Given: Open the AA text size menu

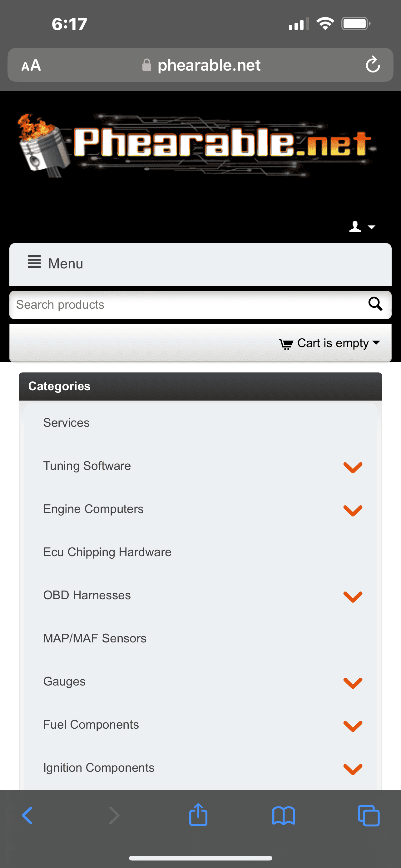Looking at the screenshot, I should (31, 65).
